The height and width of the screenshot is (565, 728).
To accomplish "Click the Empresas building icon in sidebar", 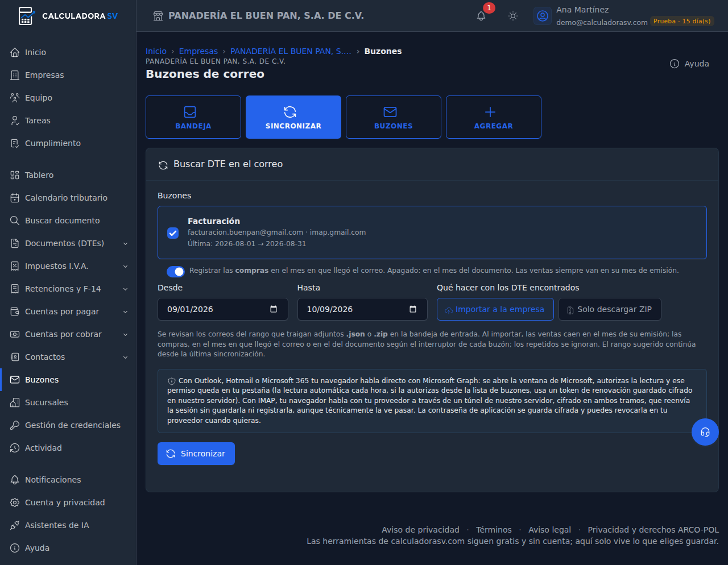I will coord(15,75).
